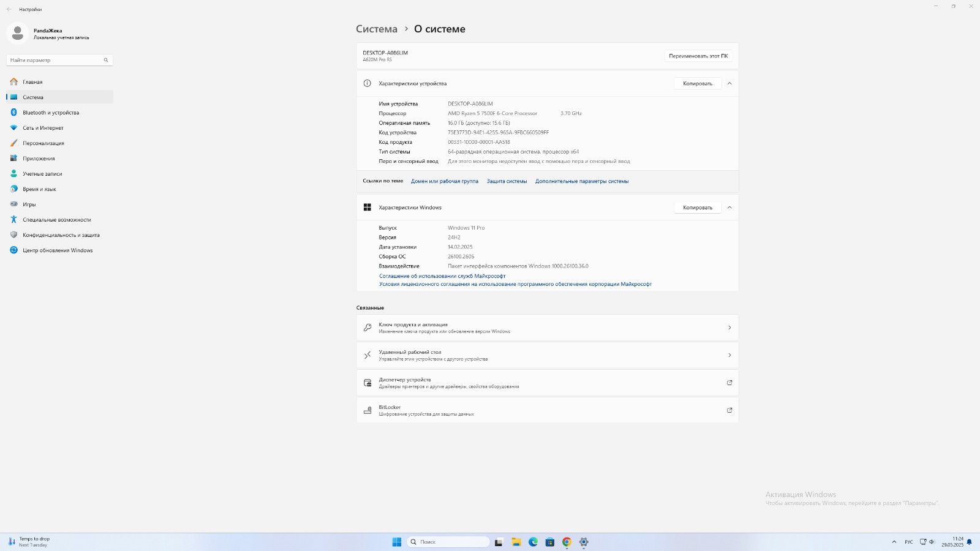Click Settings gear on the taskbar
Image resolution: width=980 pixels, height=551 pixels.
(584, 542)
